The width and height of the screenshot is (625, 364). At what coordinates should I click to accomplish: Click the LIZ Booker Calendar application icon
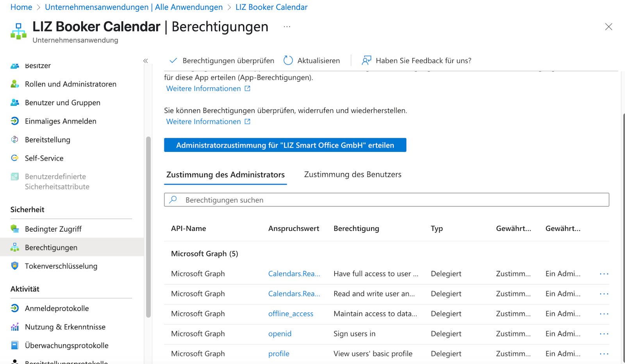(18, 31)
